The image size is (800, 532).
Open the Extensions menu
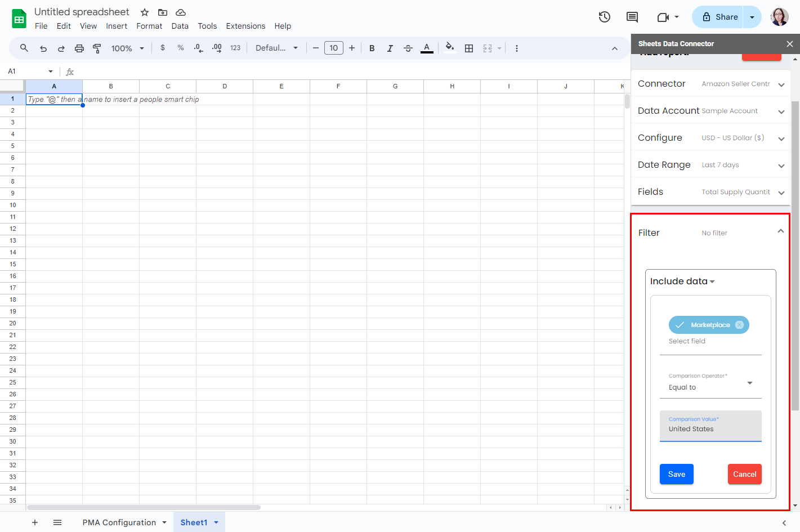click(245, 26)
